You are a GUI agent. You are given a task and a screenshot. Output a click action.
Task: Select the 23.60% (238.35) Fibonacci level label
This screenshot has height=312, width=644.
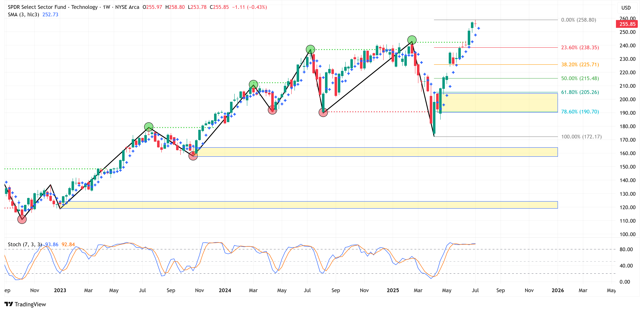pyautogui.click(x=580, y=48)
